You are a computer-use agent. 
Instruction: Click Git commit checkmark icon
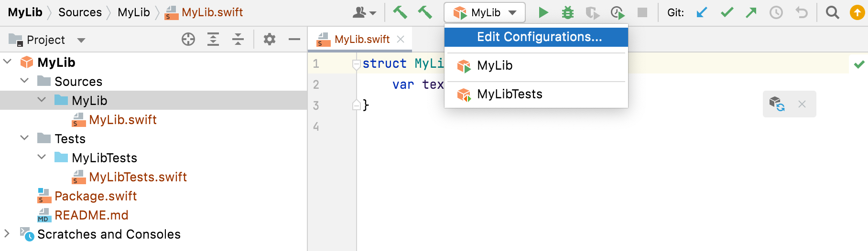click(727, 12)
